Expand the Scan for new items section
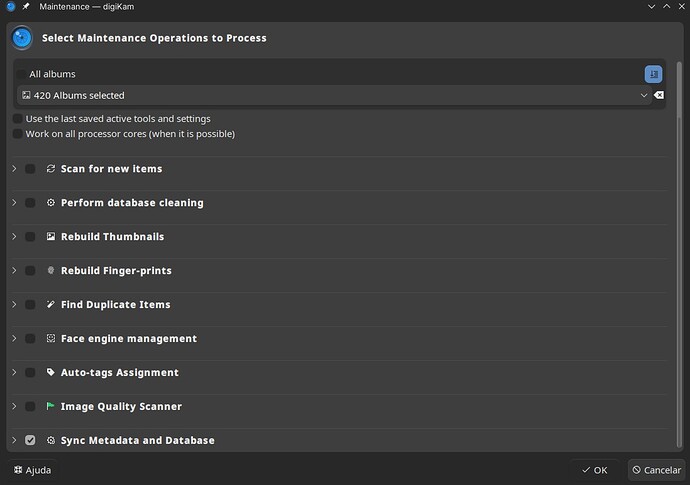690x485 pixels. coord(14,169)
